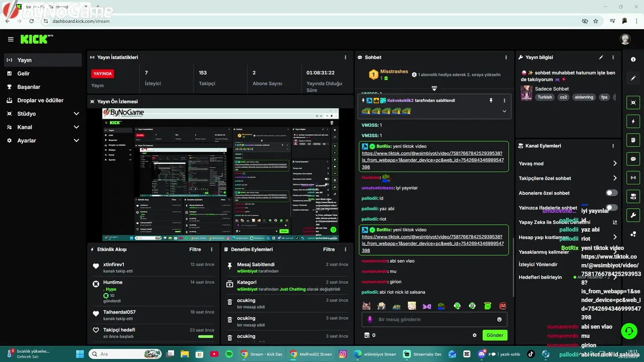Click Yasaklanmış kelimeler in Kanal Eylemleri
The width and height of the screenshot is (644, 362).
point(543,252)
